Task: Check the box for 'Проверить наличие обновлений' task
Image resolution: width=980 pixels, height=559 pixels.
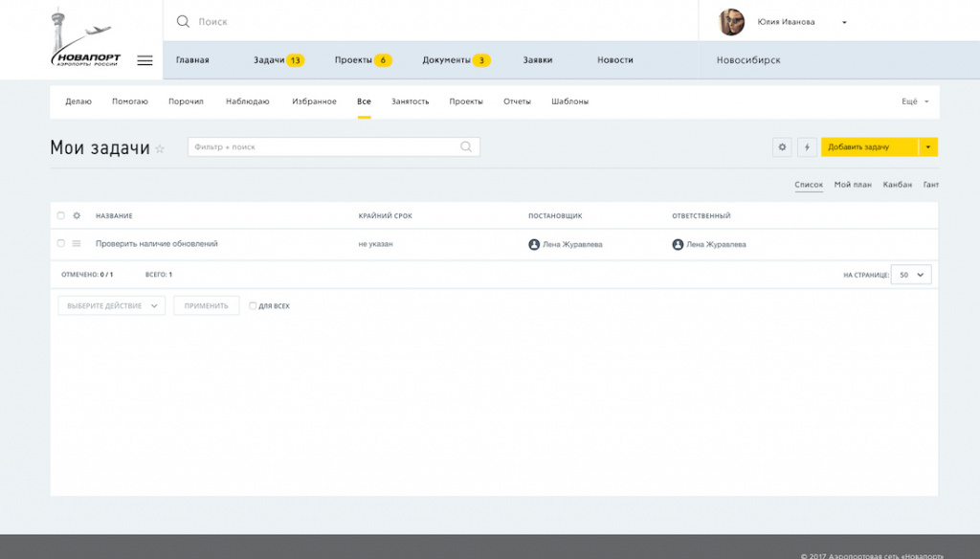Action: tap(61, 244)
